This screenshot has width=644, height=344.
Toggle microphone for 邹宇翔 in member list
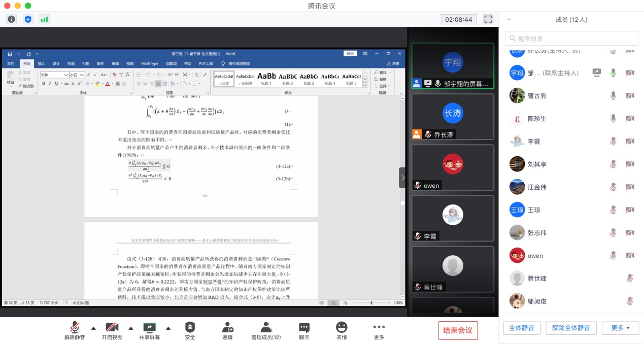613,73
